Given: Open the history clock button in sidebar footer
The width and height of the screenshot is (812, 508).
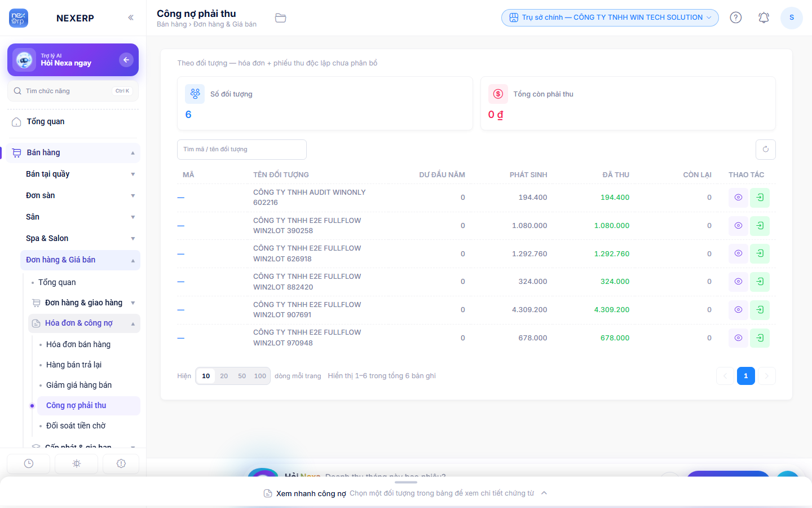Looking at the screenshot, I should click(x=29, y=463).
